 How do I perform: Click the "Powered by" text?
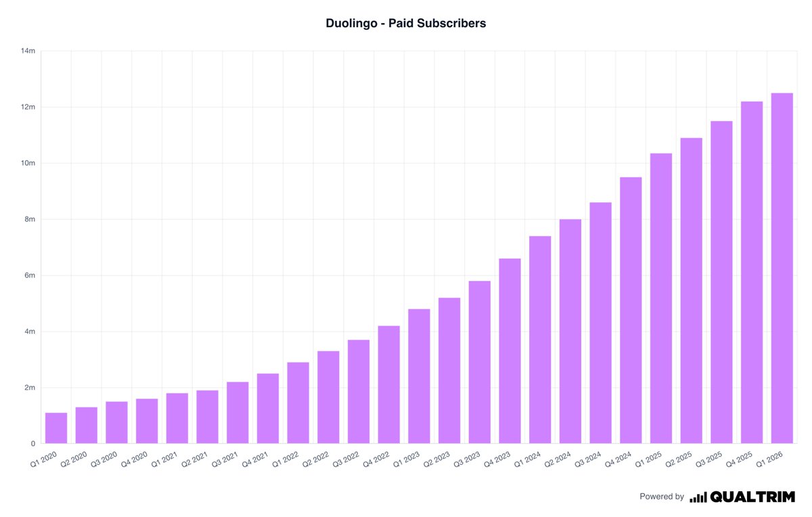(x=662, y=497)
